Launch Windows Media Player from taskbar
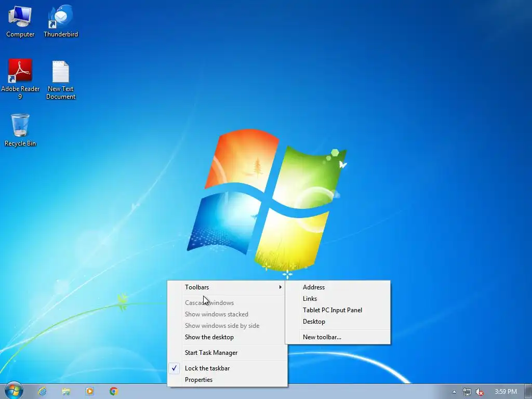This screenshot has width=532, height=399. pos(90,391)
